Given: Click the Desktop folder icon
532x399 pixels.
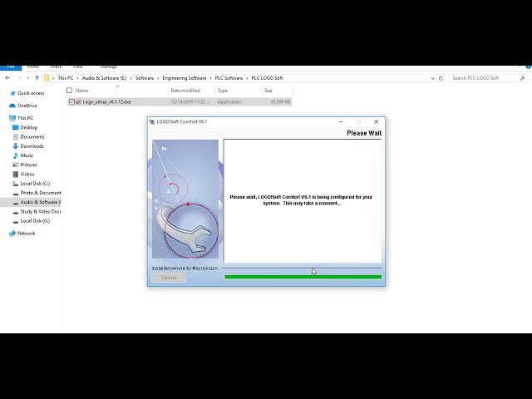Looking at the screenshot, I should 16,127.
